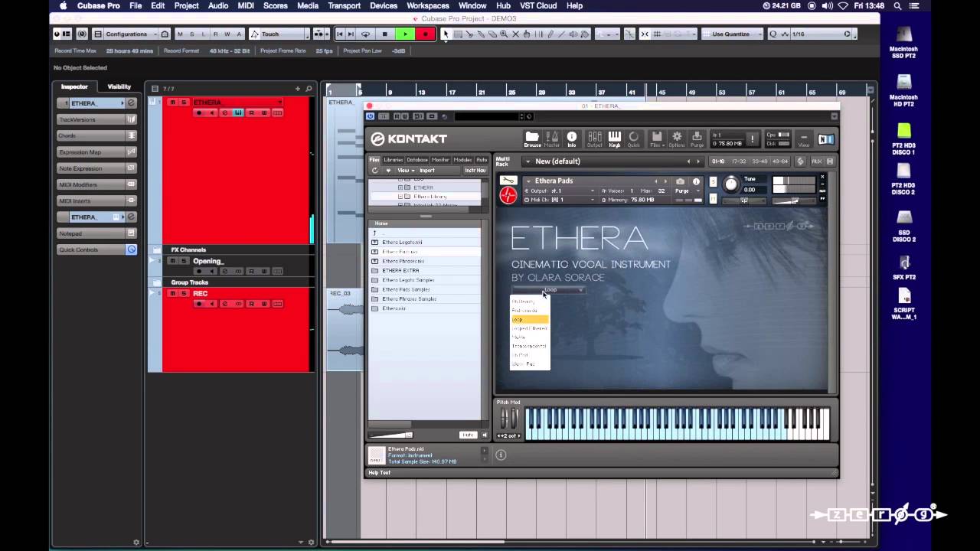Click the browser audition speaker icon
980x551 pixels.
(x=483, y=435)
